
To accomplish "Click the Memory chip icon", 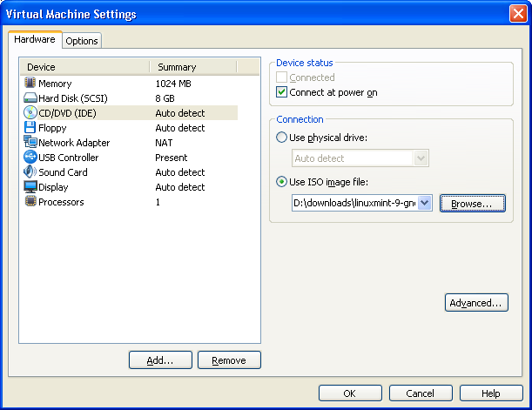I will tap(30, 83).
